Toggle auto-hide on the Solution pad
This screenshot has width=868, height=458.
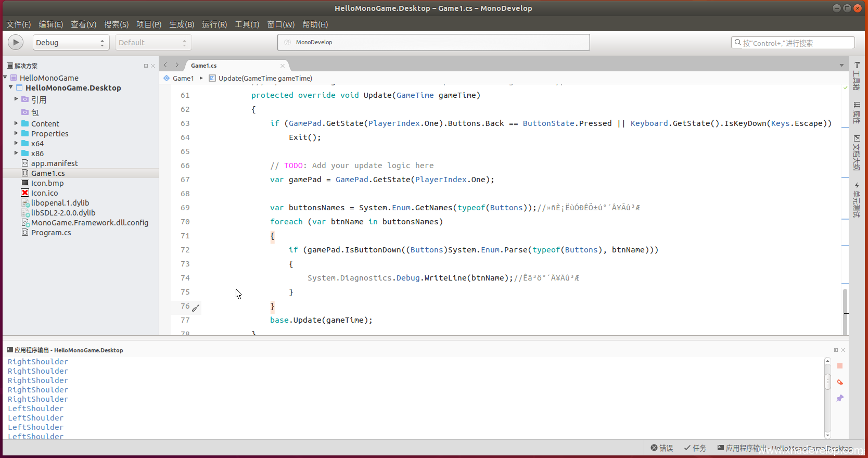point(146,66)
